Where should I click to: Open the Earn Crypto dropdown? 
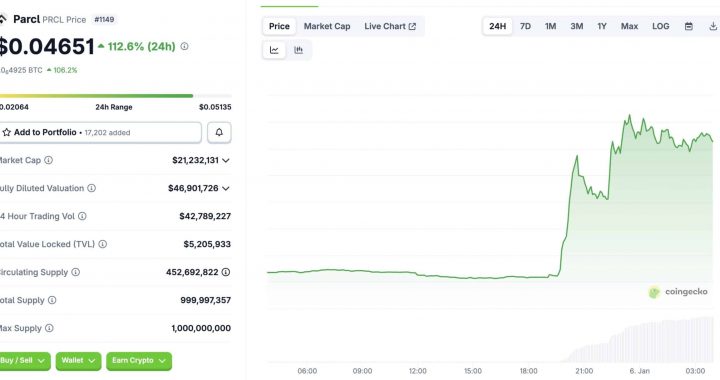[139, 361]
